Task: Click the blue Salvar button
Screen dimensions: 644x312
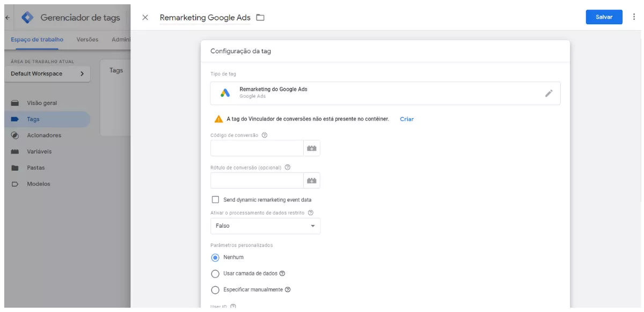Action: [x=604, y=17]
